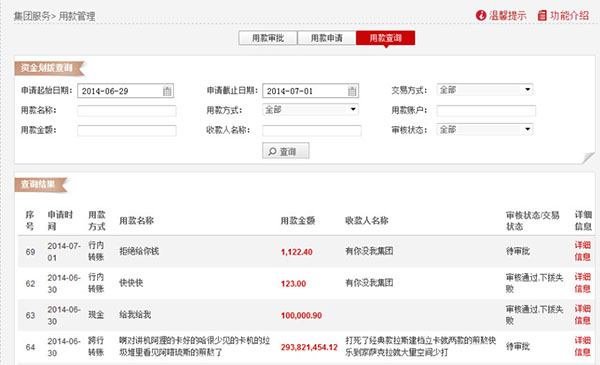Switch to the 用款审批 tab
Screen dimensions: 600x365
(x=268, y=38)
